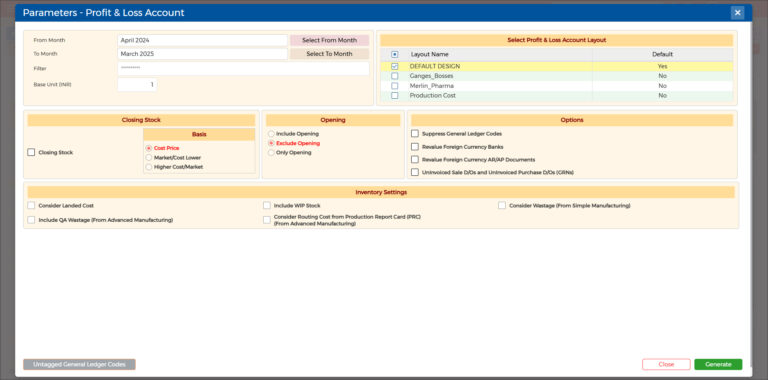768x380 pixels.
Task: Select the Production Cost layout name
Action: click(432, 95)
